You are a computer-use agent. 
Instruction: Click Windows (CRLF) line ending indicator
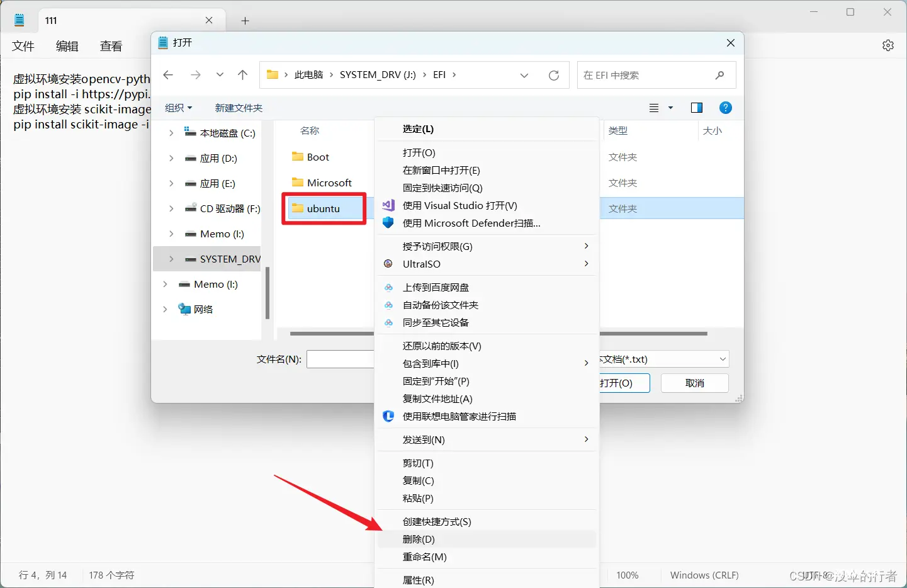[x=704, y=575]
